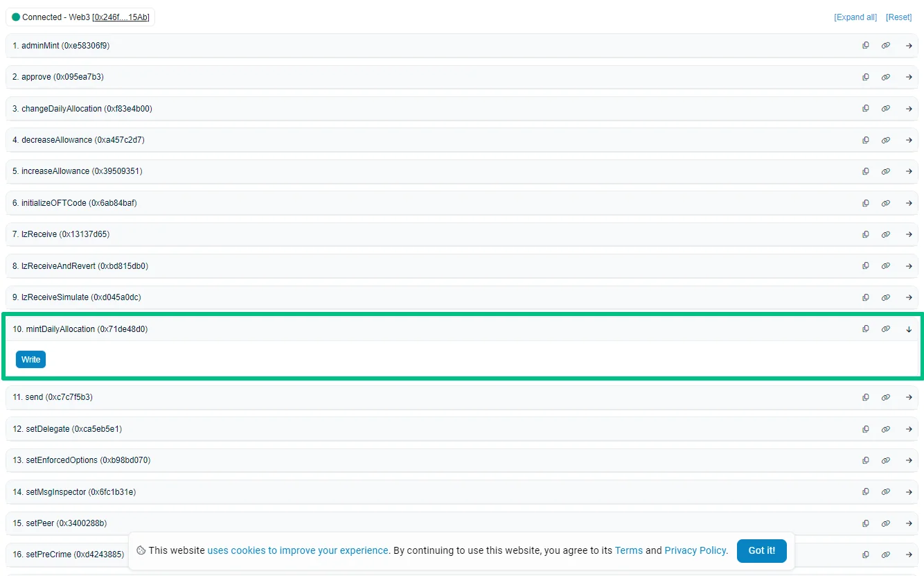Copy the changeDailyAllocation method name
Image resolution: width=924 pixels, height=576 pixels.
tap(865, 109)
